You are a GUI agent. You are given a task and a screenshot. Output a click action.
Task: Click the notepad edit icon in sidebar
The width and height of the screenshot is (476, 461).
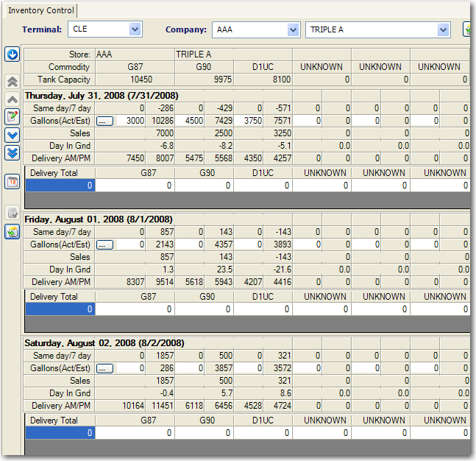coord(12,116)
